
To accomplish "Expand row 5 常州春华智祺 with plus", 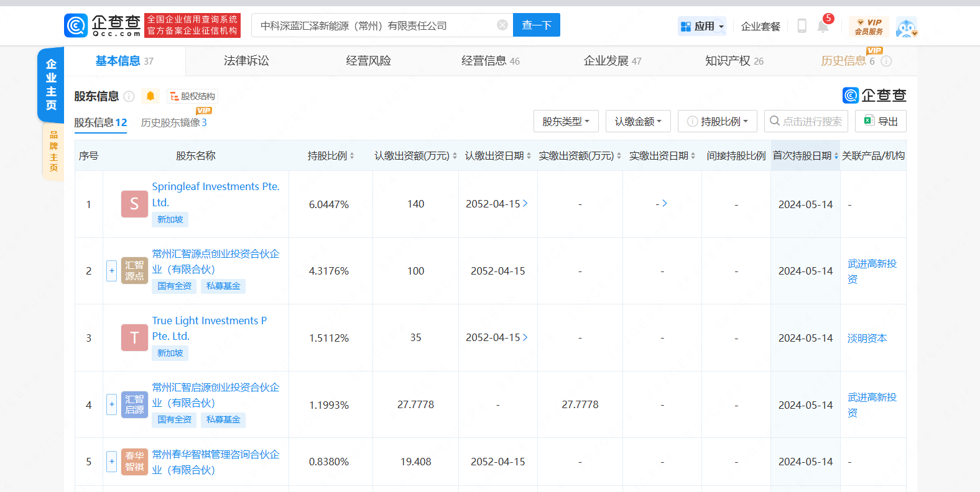I will point(112,462).
